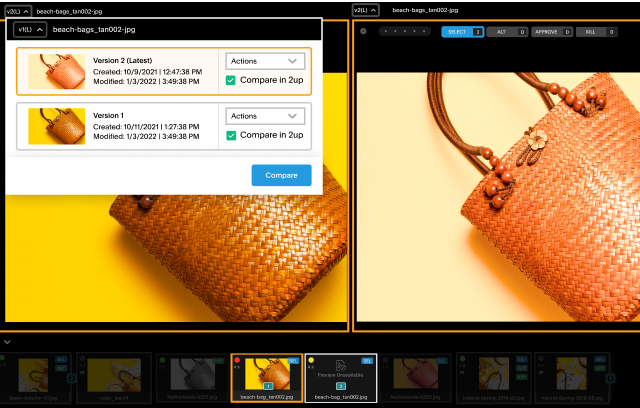The image size is (640, 408).
Task: Select the color_test.tif filmstrip thumbnail
Action: (x=114, y=378)
